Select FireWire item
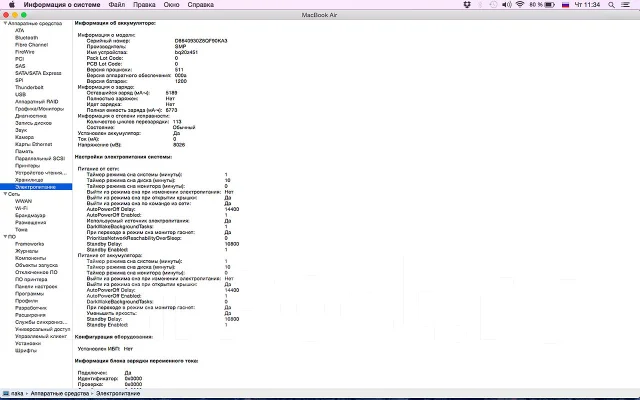The height and width of the screenshot is (400, 640). 25,52
